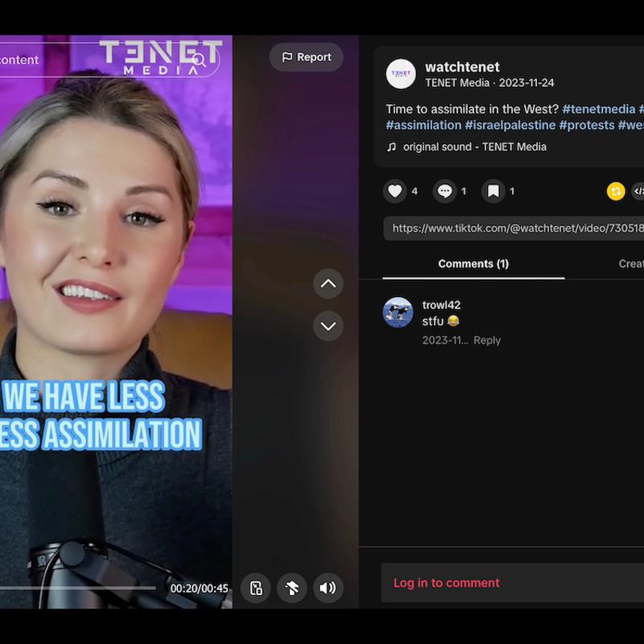644x644 pixels.
Task: Click the mini-player icon below the video
Action: pyautogui.click(x=255, y=588)
